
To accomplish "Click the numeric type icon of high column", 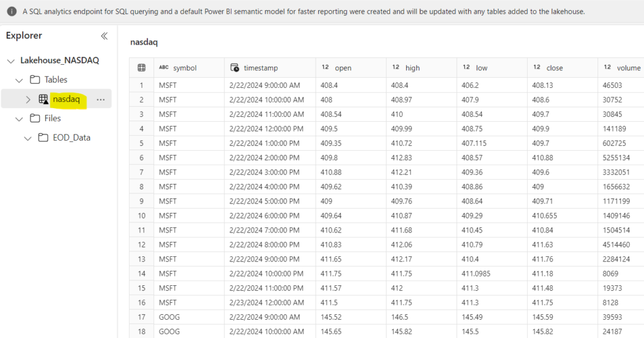I will (396, 67).
